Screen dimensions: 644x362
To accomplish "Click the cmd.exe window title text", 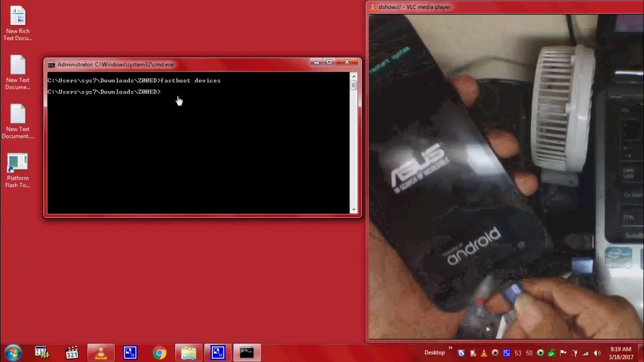I will point(116,64).
